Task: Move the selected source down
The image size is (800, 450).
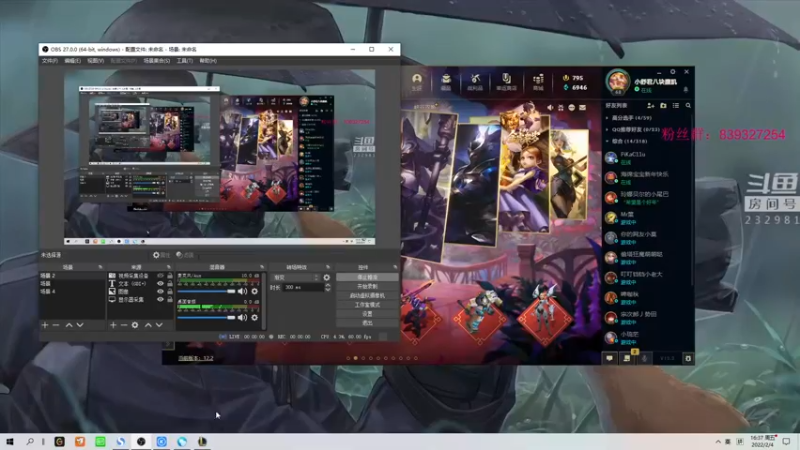Action: pos(159,325)
